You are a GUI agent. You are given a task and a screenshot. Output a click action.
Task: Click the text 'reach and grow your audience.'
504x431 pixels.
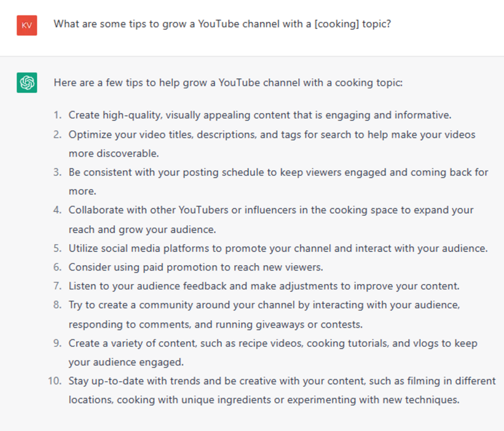[142, 229]
